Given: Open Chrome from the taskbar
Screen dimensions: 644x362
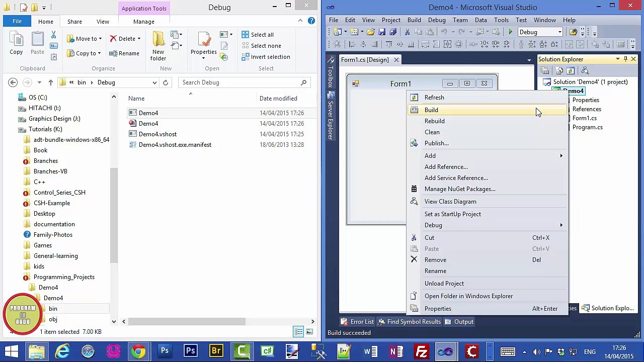Looking at the screenshot, I should [138, 351].
